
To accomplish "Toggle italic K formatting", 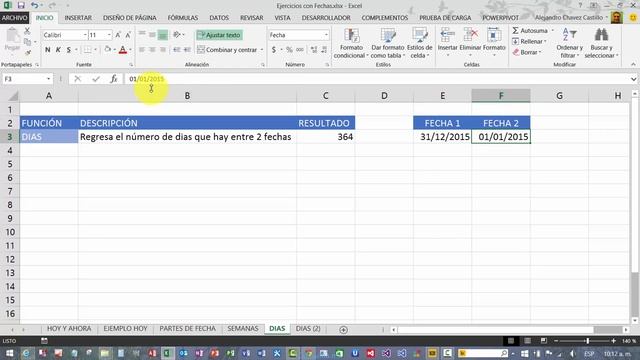I will coord(58,50).
